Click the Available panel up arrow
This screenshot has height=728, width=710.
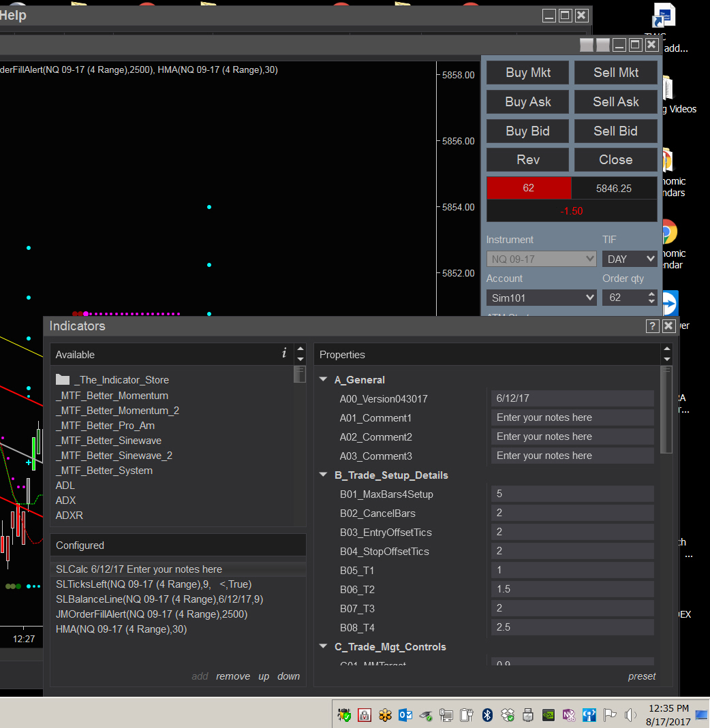click(300, 349)
